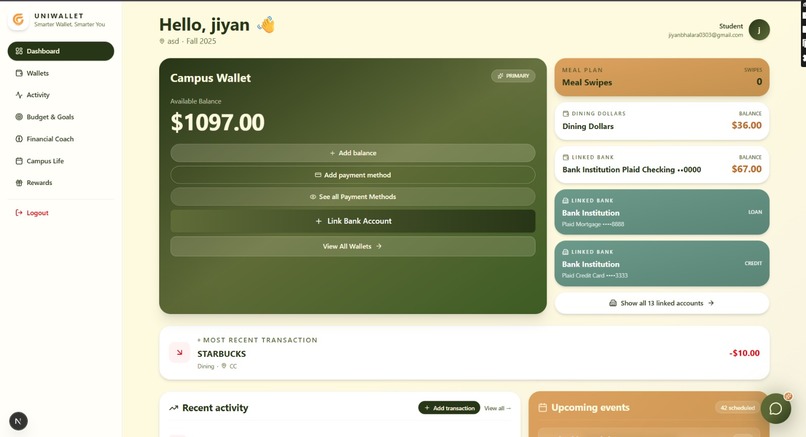806x437 pixels.
Task: Open the Activity page
Action: [x=61, y=95]
